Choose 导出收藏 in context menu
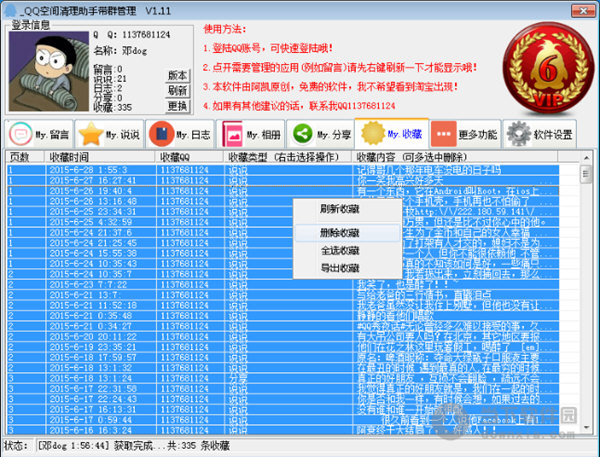This screenshot has height=457, width=600. pyautogui.click(x=340, y=268)
